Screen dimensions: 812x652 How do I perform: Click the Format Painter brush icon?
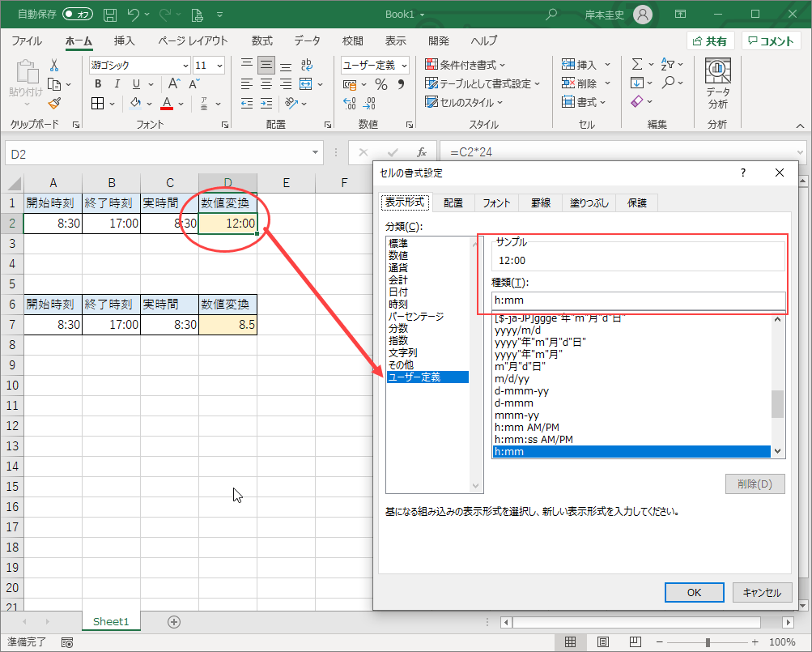54,103
